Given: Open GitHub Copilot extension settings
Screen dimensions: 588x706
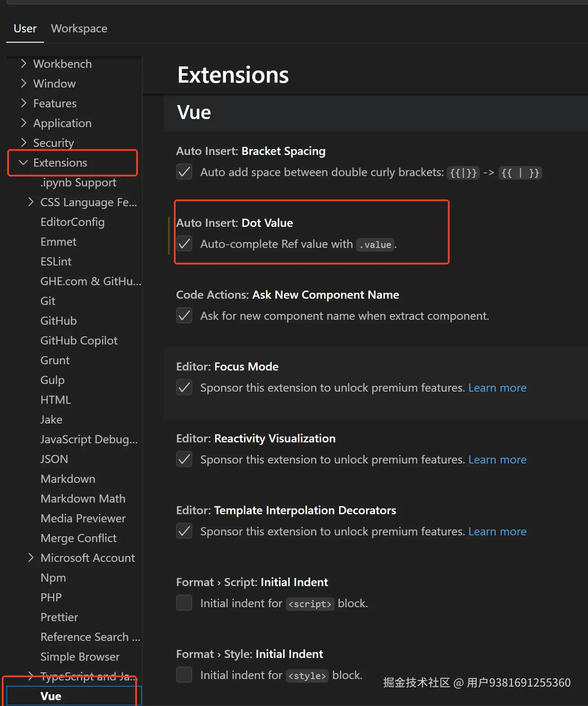Looking at the screenshot, I should click(79, 340).
